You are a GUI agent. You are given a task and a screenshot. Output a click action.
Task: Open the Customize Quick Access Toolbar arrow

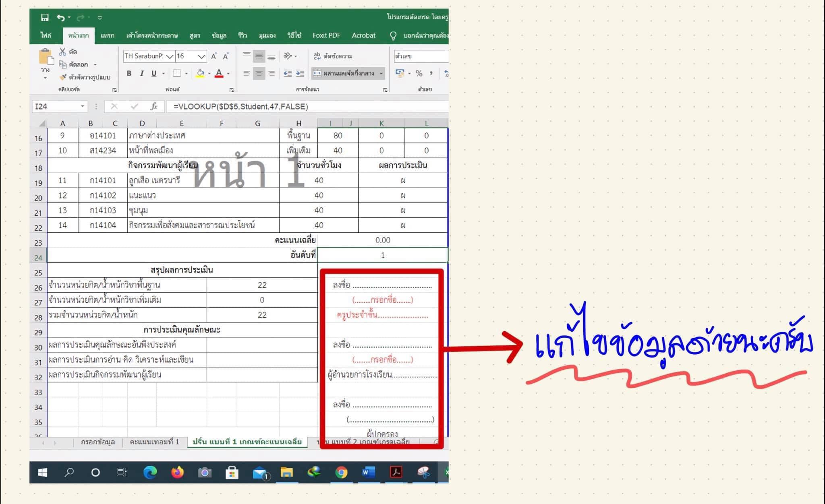coord(100,18)
